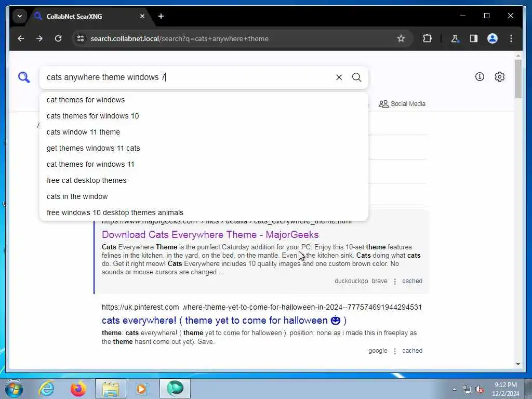The image size is (532, 399).
Task: Launch Firefox from taskbar
Action: point(78,389)
